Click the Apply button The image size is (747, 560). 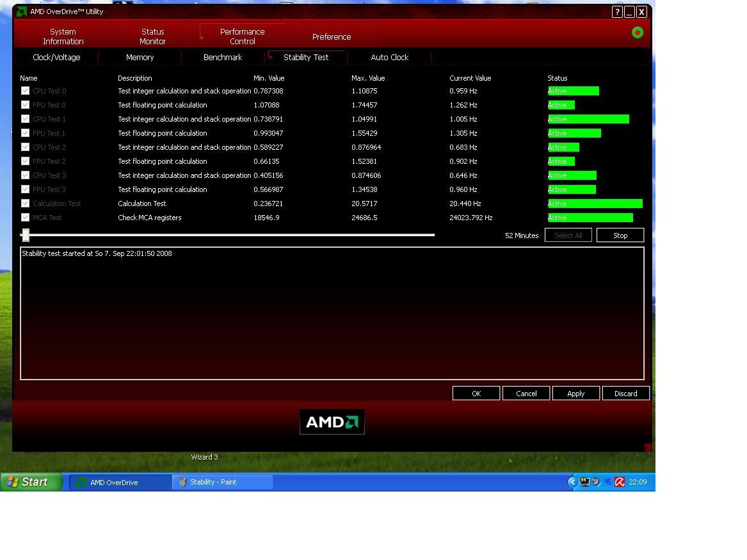pyautogui.click(x=576, y=394)
